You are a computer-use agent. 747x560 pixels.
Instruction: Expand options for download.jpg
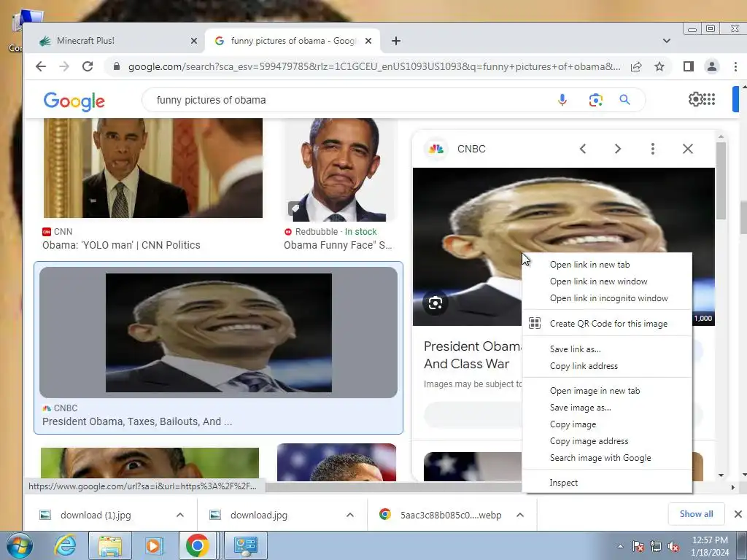[x=350, y=515]
